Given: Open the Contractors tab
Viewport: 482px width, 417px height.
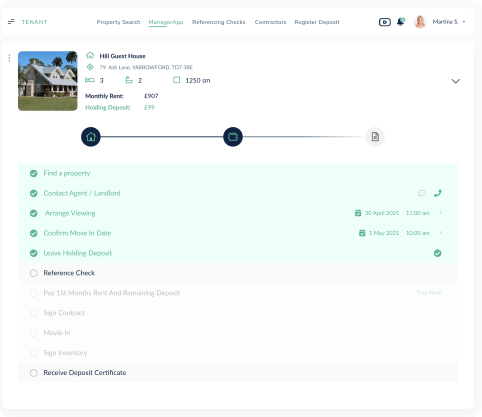Looking at the screenshot, I should pyautogui.click(x=270, y=22).
